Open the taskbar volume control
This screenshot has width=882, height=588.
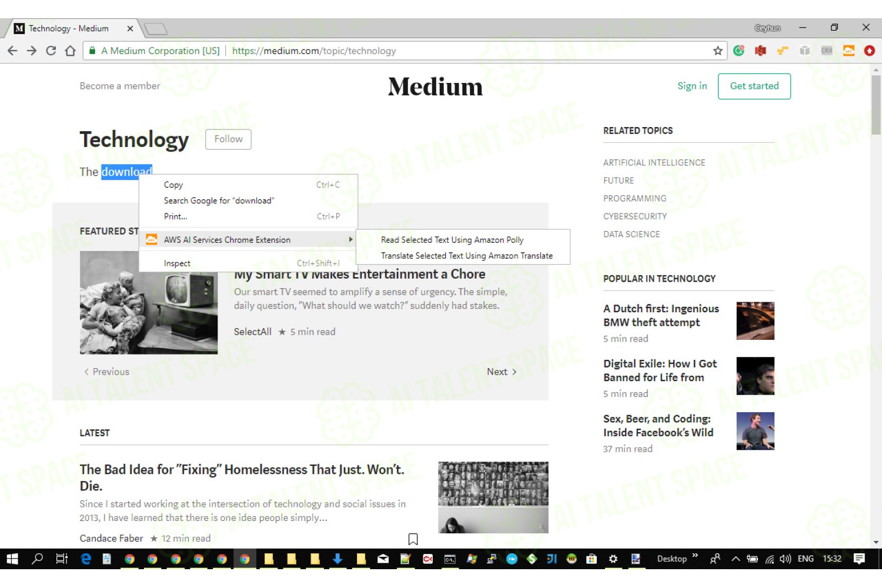(x=786, y=559)
